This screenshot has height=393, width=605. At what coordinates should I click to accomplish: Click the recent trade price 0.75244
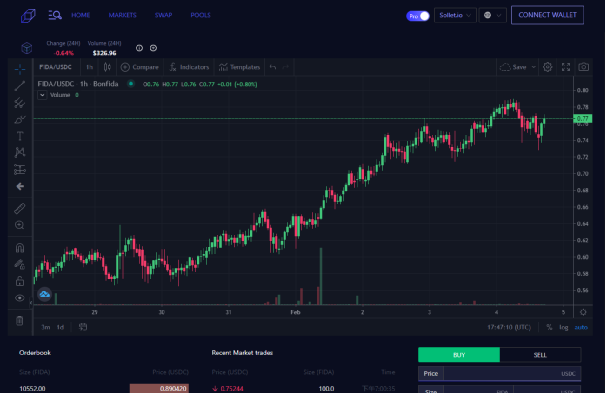[232, 388]
